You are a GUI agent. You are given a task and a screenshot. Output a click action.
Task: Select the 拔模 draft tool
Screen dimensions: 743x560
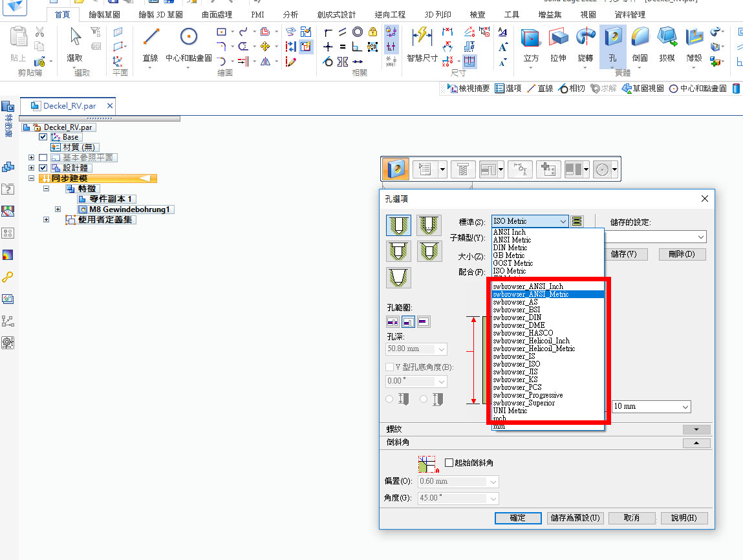(x=667, y=45)
